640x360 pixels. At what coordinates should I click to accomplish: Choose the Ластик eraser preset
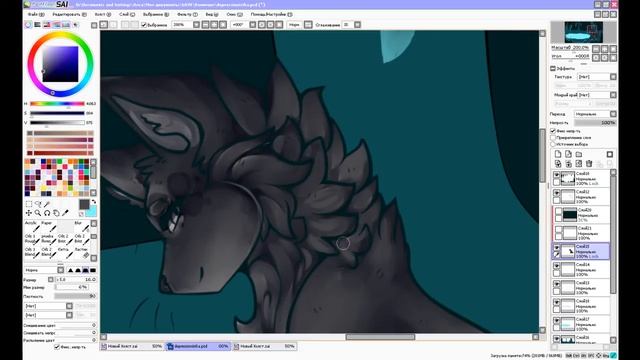coord(82,252)
